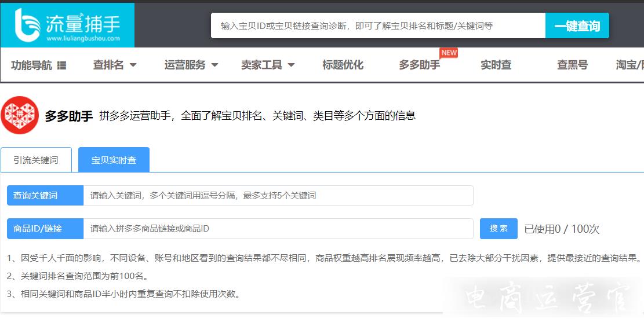Click the 查询关键词 blue label
Viewport: 644px width, 319px height.
45,196
